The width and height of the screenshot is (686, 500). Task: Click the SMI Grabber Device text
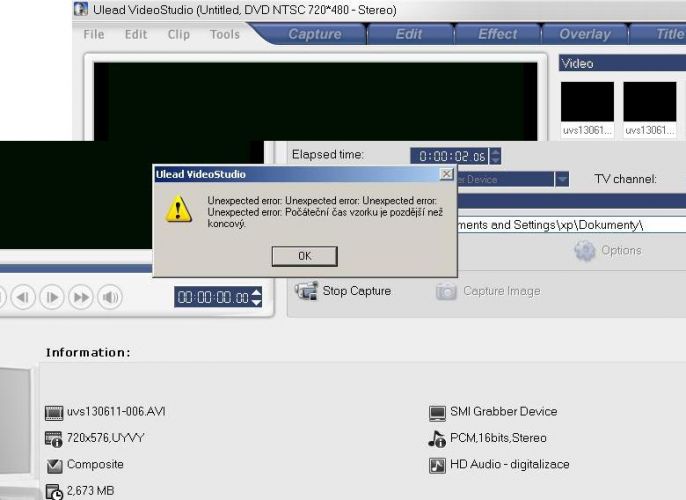(504, 412)
